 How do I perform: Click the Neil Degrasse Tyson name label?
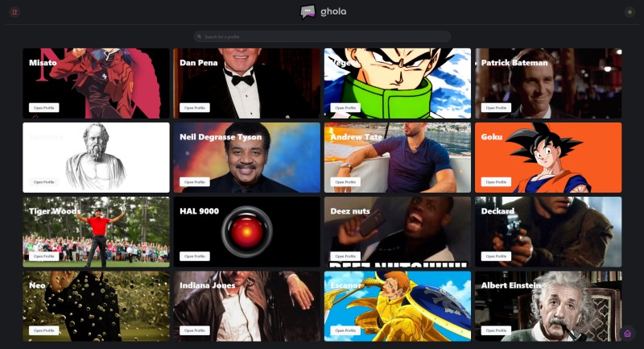coord(221,137)
